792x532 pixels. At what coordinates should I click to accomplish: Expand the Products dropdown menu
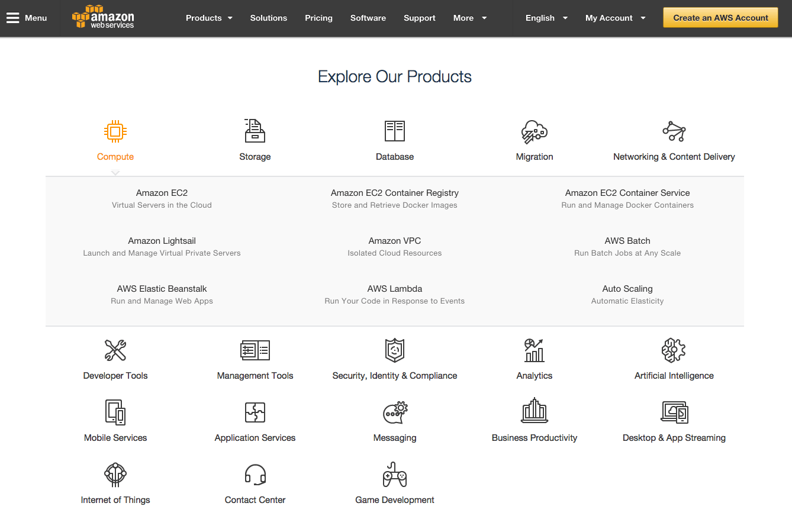pyautogui.click(x=209, y=18)
